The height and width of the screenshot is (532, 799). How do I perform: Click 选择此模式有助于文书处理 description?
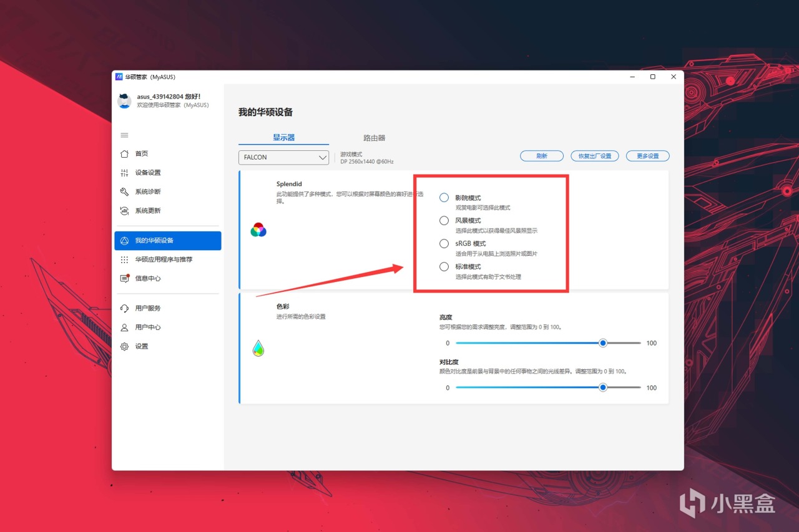click(488, 277)
